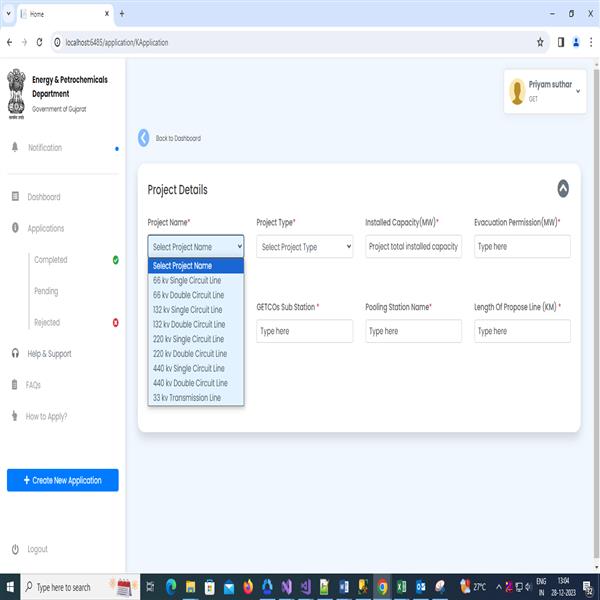Screen dimensions: 600x600
Task: Click the Length Of Propose Line field
Action: pos(522,331)
